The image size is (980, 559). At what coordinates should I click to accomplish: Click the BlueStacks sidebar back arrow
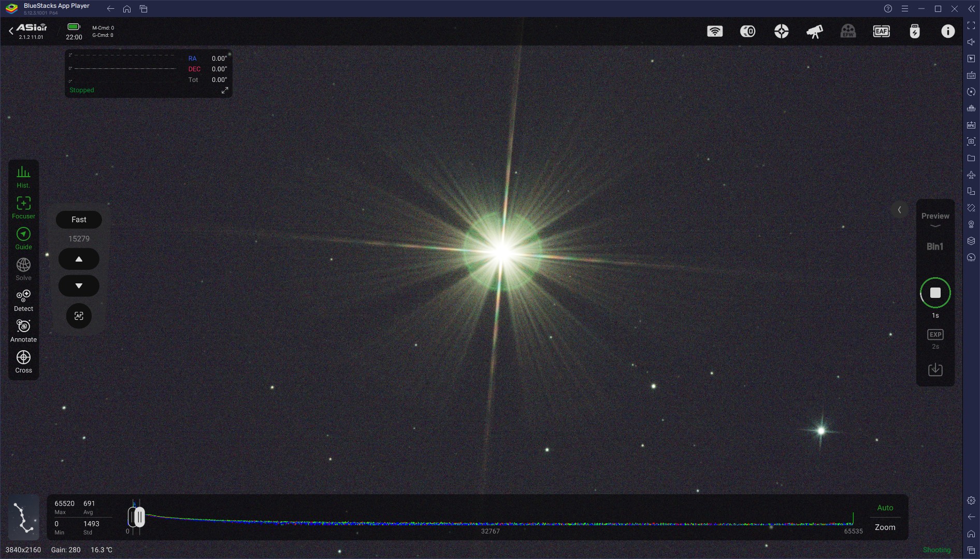point(971,517)
